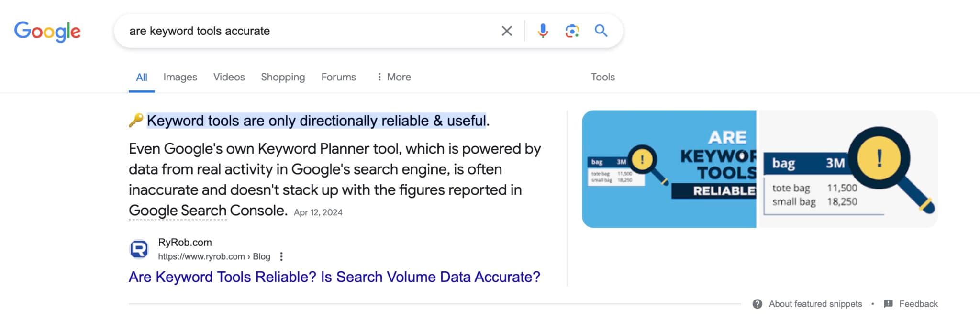Viewport: 980px width, 322px height.
Task: Click the Google logo
Action: coord(48,31)
